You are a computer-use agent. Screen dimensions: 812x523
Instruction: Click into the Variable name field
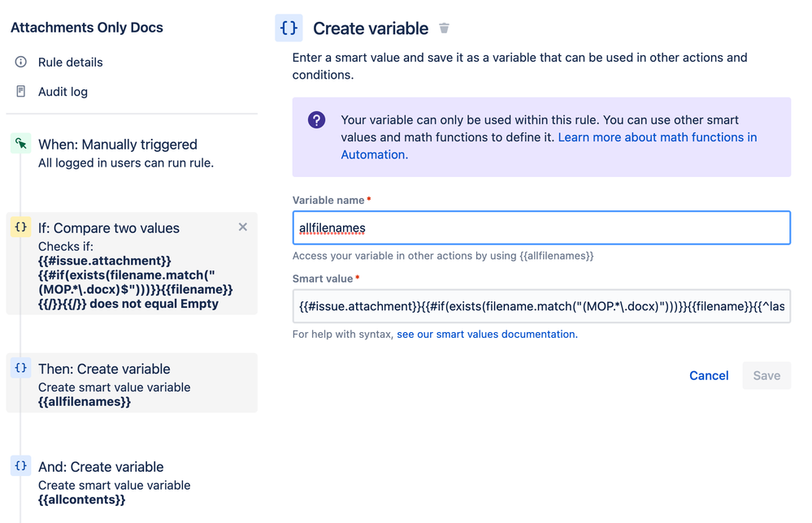click(541, 228)
